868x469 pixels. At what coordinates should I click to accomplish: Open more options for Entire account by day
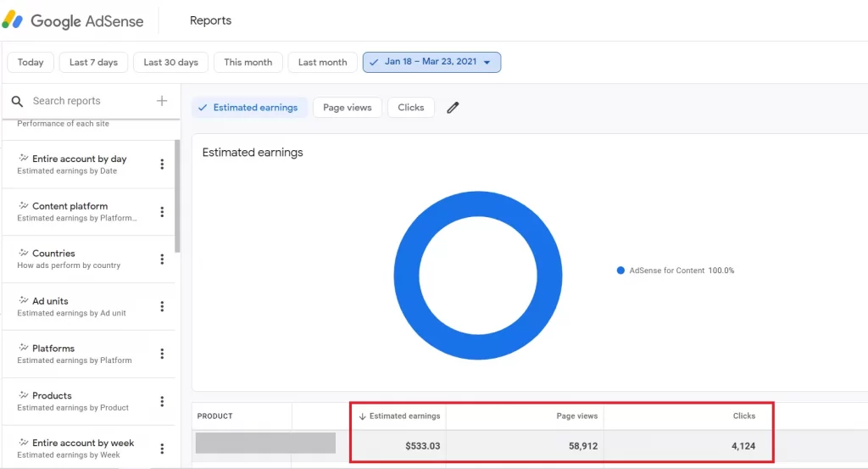pos(162,165)
